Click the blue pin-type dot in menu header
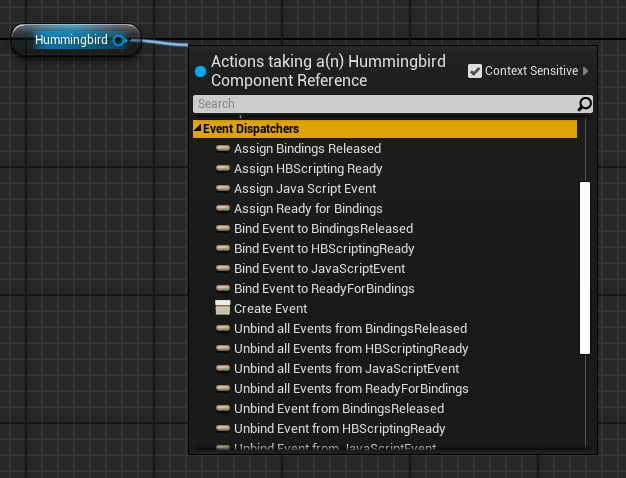The width and height of the screenshot is (626, 478). coord(200,71)
